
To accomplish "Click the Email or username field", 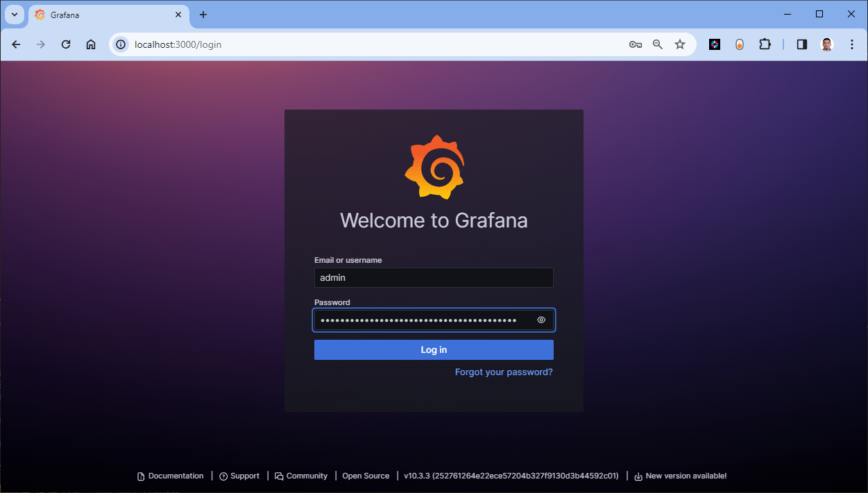I will [434, 277].
